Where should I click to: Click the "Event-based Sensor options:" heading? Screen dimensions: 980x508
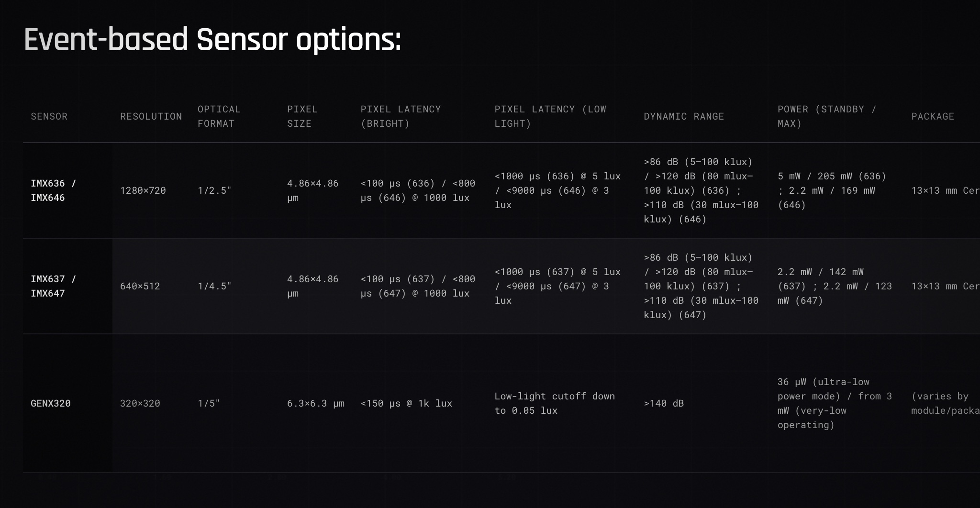[212, 39]
